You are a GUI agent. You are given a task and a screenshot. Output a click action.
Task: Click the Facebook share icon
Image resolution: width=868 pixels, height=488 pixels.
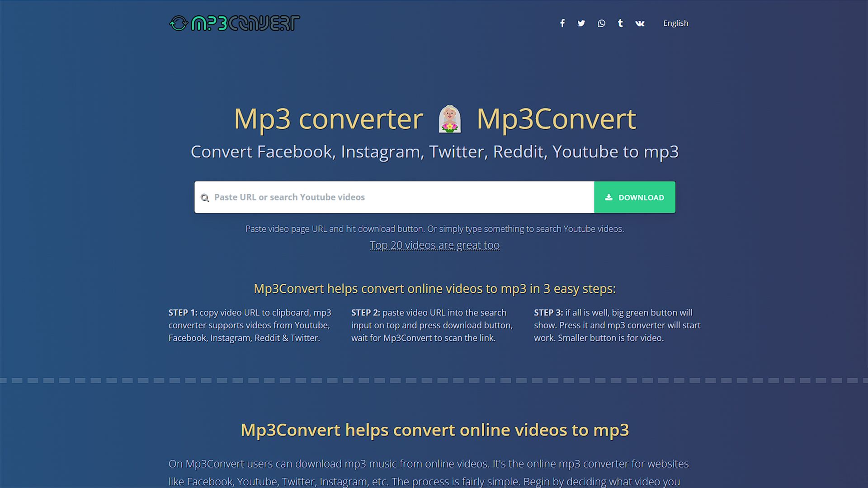tap(562, 23)
